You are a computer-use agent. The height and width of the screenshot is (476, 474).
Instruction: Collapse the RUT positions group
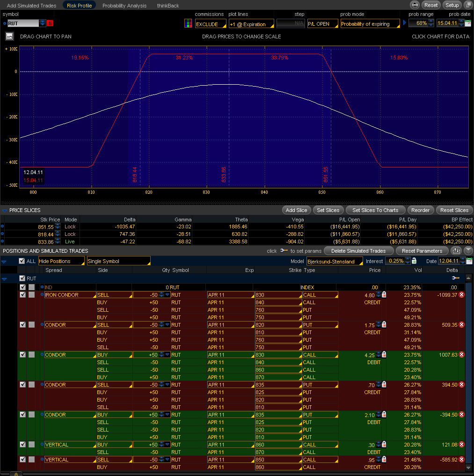(4, 278)
